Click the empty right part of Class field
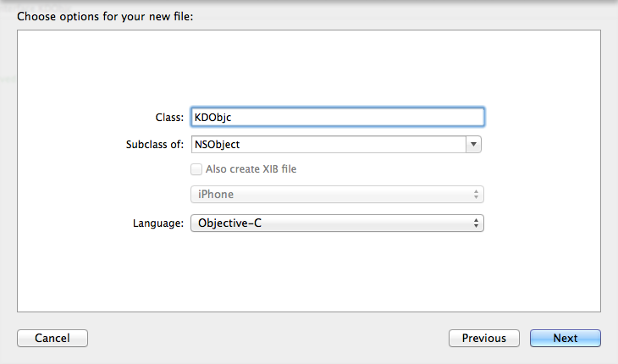Image resolution: width=618 pixels, height=364 pixels. click(x=381, y=118)
